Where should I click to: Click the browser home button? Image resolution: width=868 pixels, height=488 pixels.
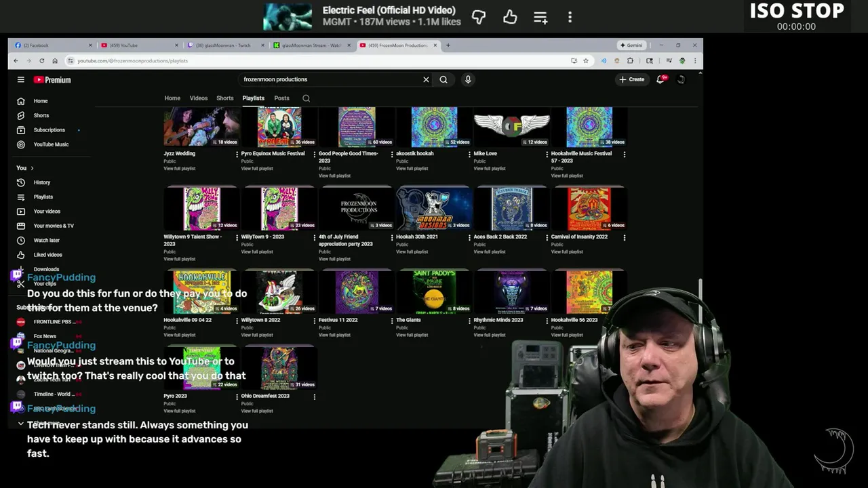tap(54, 60)
